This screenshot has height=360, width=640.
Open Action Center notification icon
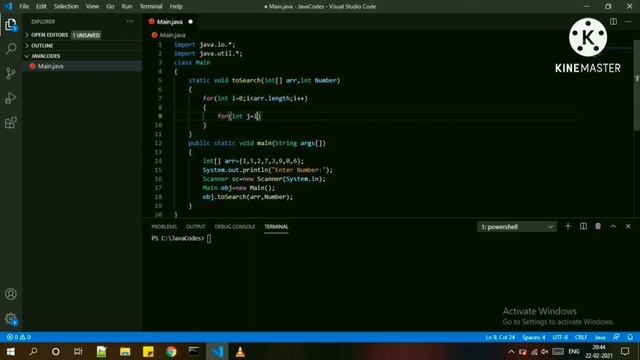point(625,351)
